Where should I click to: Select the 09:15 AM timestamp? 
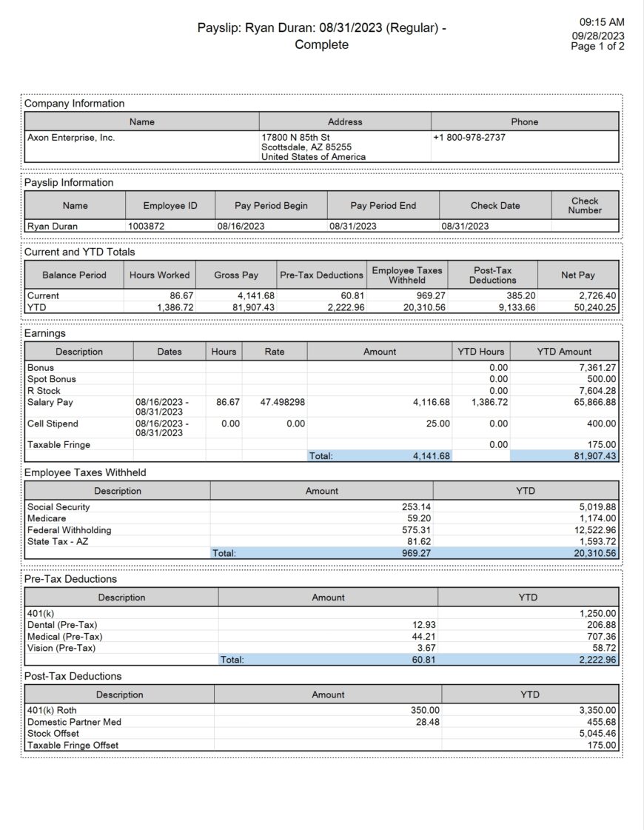[x=602, y=22]
